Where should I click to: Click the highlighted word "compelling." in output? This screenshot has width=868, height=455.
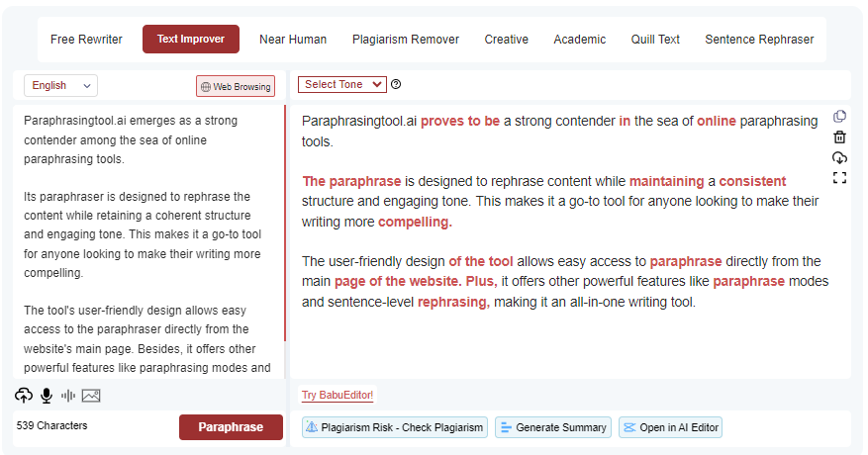click(x=415, y=222)
